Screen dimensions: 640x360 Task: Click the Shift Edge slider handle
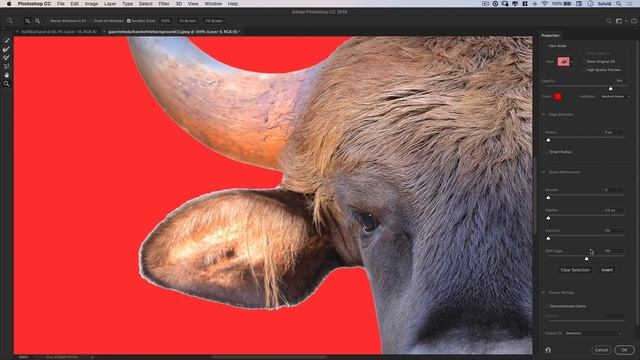587,259
